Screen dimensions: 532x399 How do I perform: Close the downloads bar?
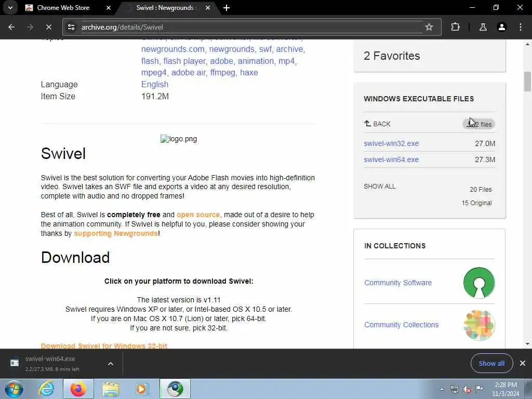(x=523, y=363)
